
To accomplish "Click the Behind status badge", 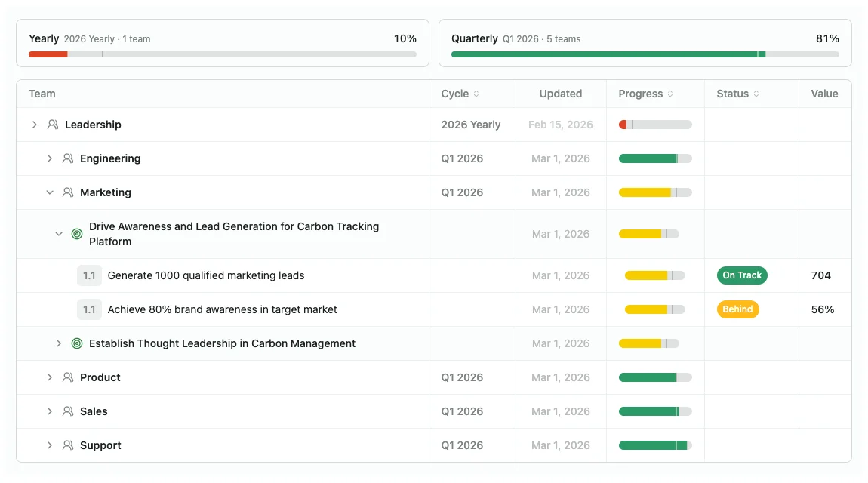I will [737, 309].
